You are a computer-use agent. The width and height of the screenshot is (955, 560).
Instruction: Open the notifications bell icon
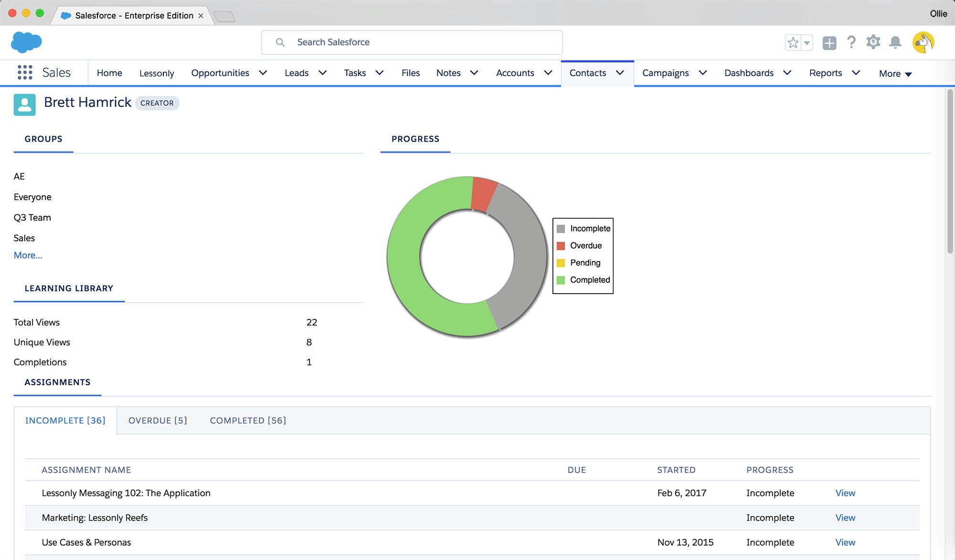click(x=895, y=42)
